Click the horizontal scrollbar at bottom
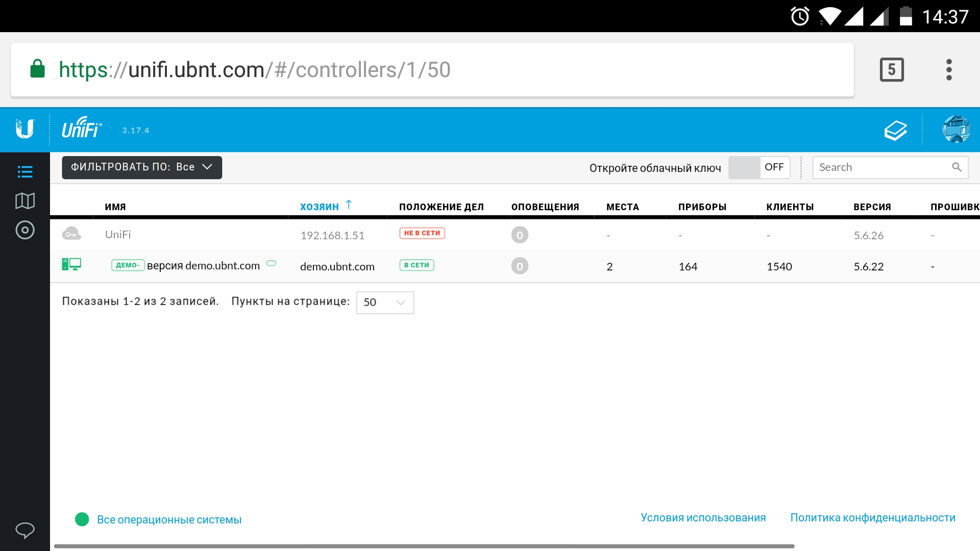Image resolution: width=980 pixels, height=551 pixels. (x=424, y=546)
